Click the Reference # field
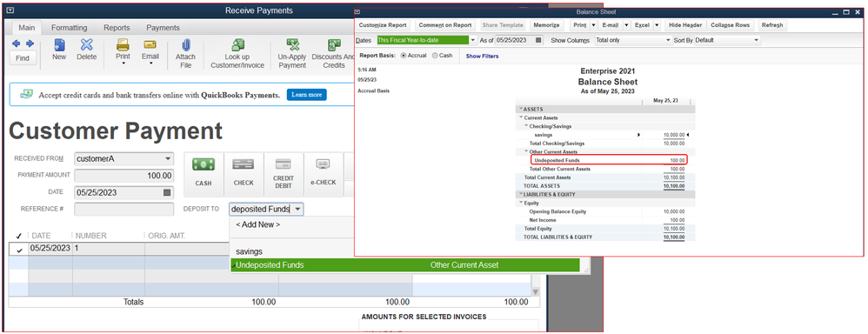This screenshot has width=868, height=334. [x=124, y=210]
